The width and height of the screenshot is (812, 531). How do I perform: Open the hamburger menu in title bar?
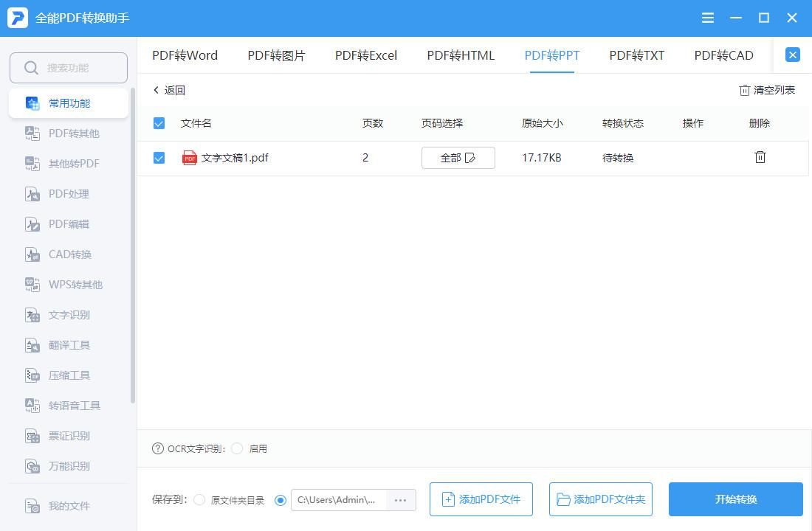click(707, 18)
